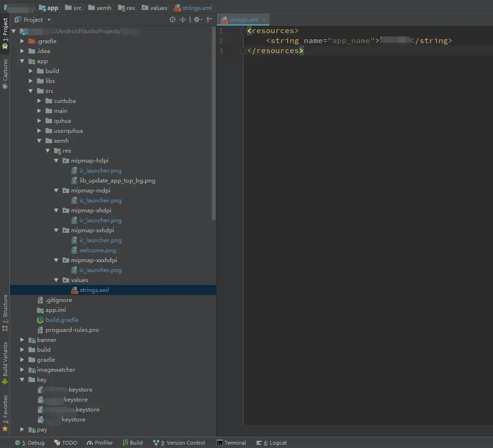Open the Logcat tool window
The image size is (493, 448).
coord(271,443)
